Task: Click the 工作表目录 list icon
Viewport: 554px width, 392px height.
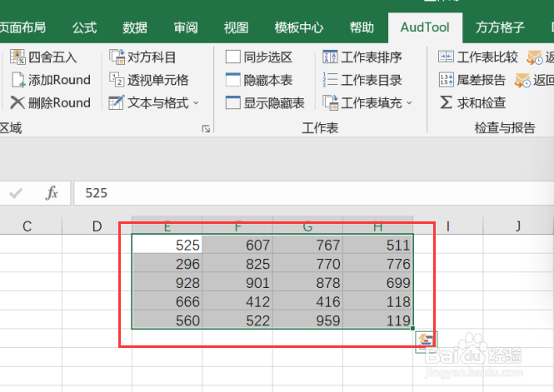Action: click(x=330, y=80)
